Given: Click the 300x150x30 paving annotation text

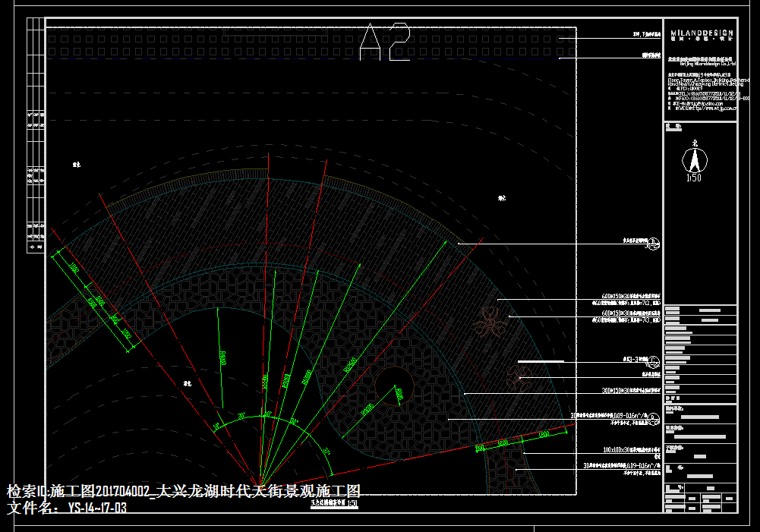Looking at the screenshot, I should click(x=631, y=391).
